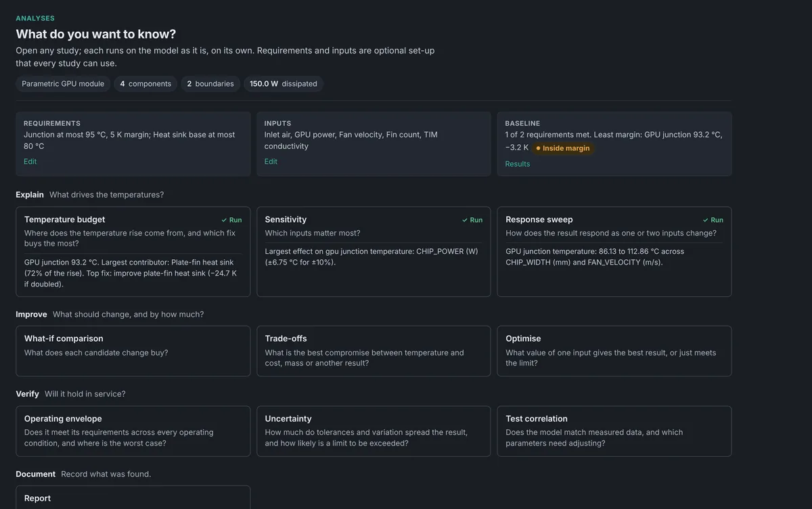The width and height of the screenshot is (812, 509).
Task: Click the Explain section heading
Action: [x=30, y=195]
